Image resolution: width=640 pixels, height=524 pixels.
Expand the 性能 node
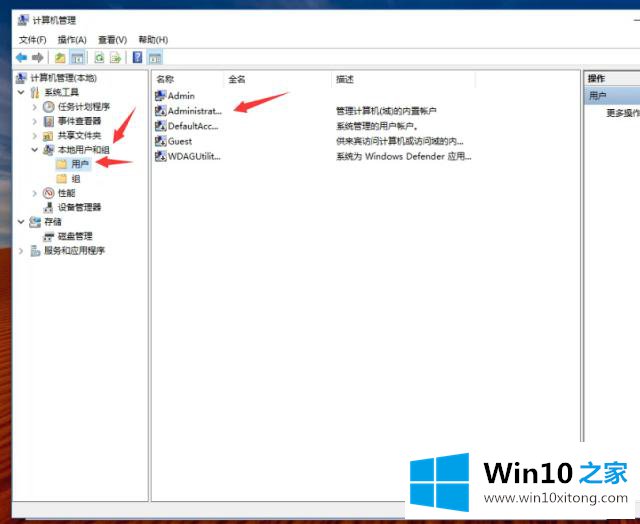pos(35,193)
